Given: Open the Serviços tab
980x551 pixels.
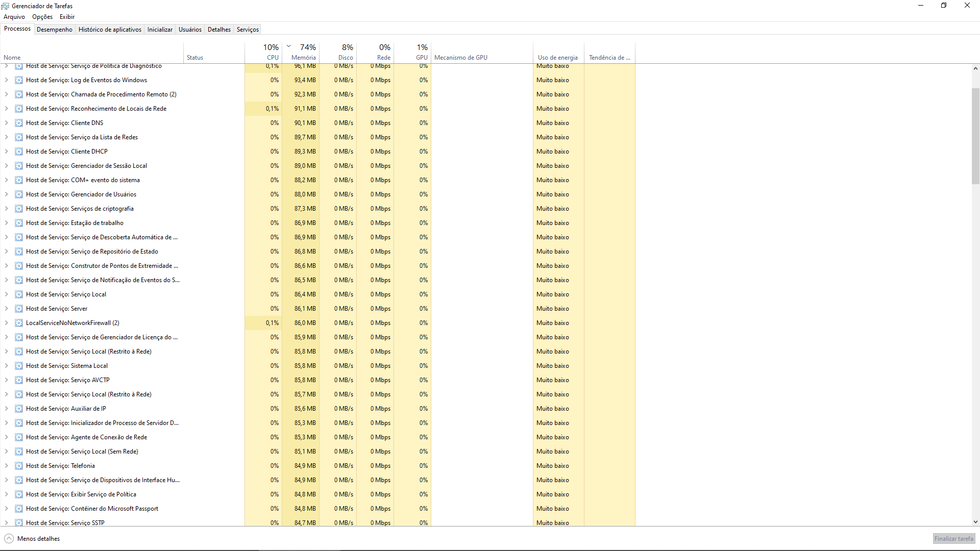Looking at the screenshot, I should pos(248,30).
